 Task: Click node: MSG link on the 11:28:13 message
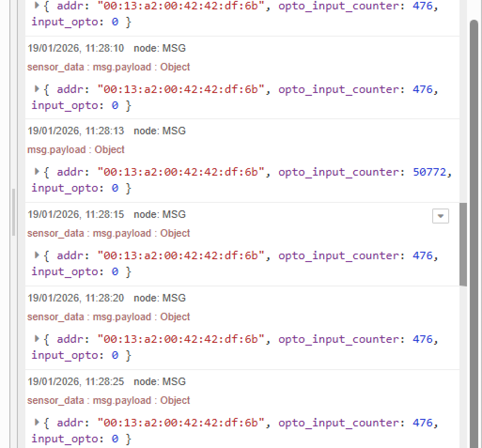point(160,131)
